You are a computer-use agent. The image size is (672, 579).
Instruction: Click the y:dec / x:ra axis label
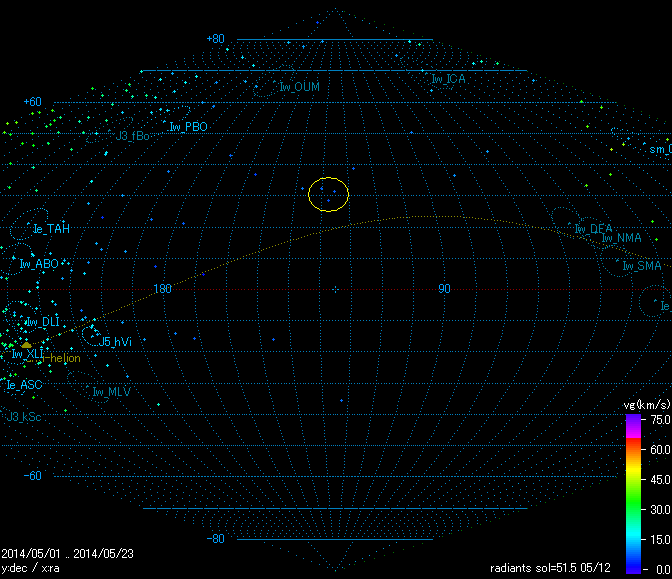(30, 568)
